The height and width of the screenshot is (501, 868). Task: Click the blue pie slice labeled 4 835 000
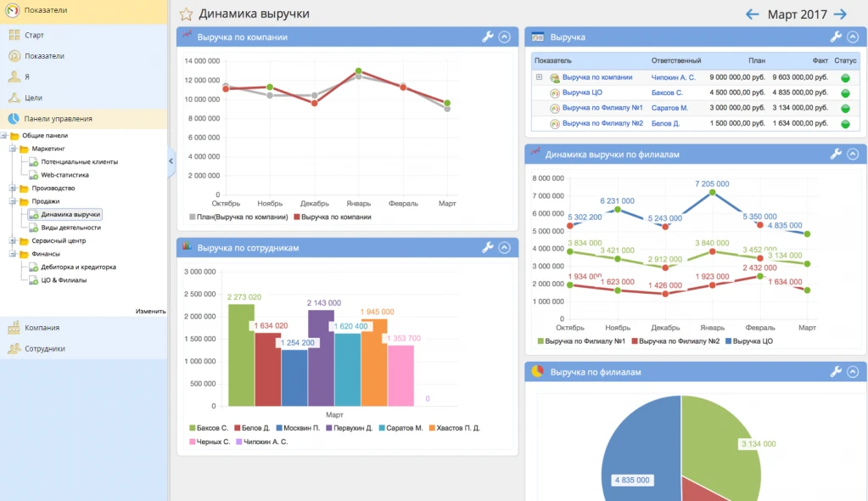pos(636,450)
